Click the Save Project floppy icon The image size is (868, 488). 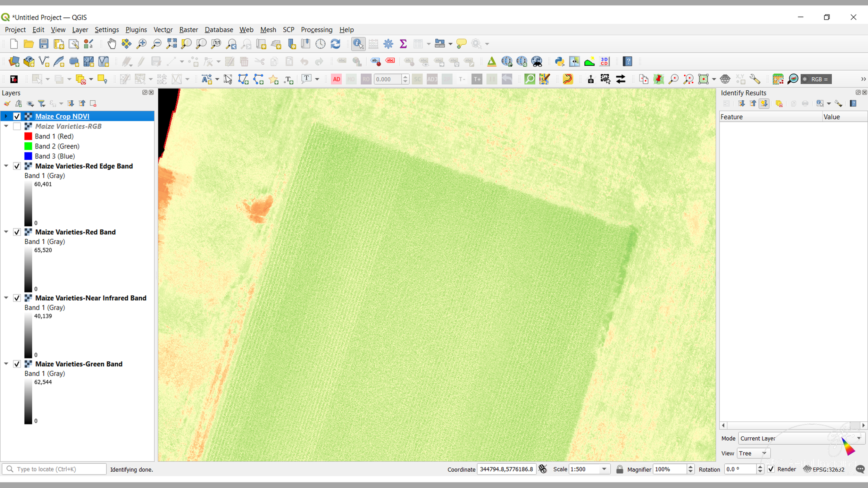pyautogui.click(x=44, y=44)
